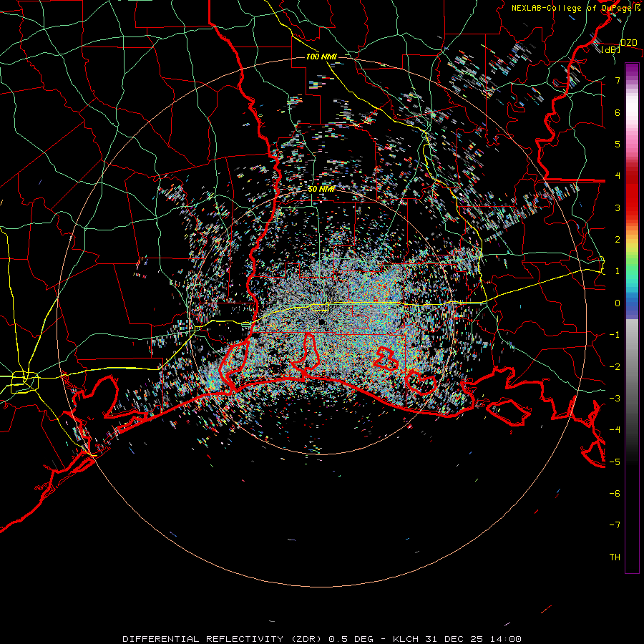The width and height of the screenshot is (644, 644).
Task: Click the ZDR color scale bar
Action: coord(632,318)
